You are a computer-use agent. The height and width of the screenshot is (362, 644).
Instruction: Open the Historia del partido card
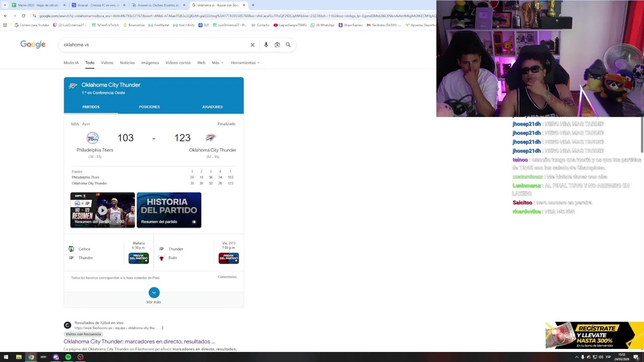[x=169, y=210]
